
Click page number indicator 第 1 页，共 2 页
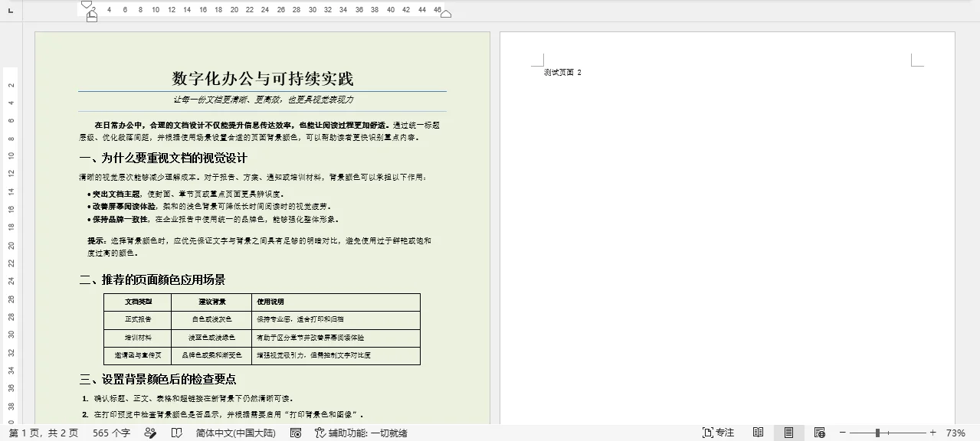44,433
